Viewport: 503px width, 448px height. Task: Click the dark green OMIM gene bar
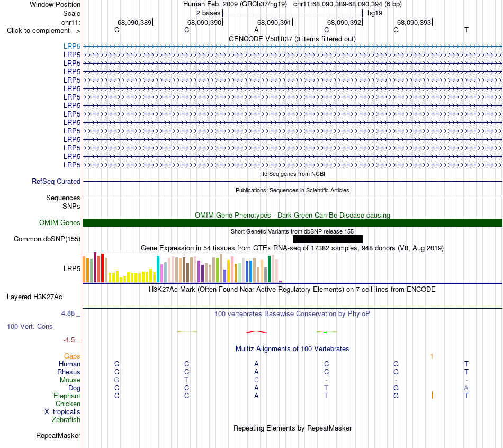[292, 223]
